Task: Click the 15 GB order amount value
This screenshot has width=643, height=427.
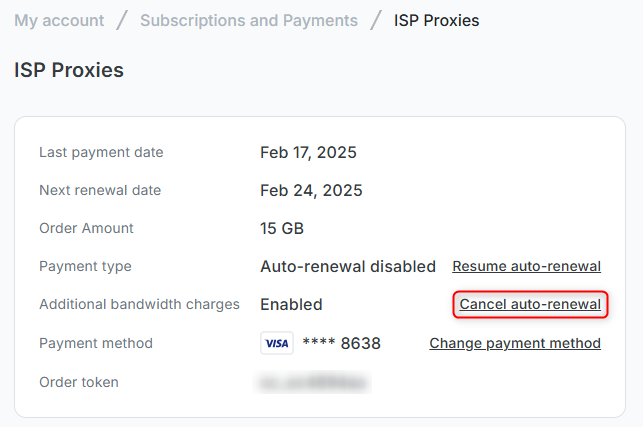Action: tap(282, 228)
